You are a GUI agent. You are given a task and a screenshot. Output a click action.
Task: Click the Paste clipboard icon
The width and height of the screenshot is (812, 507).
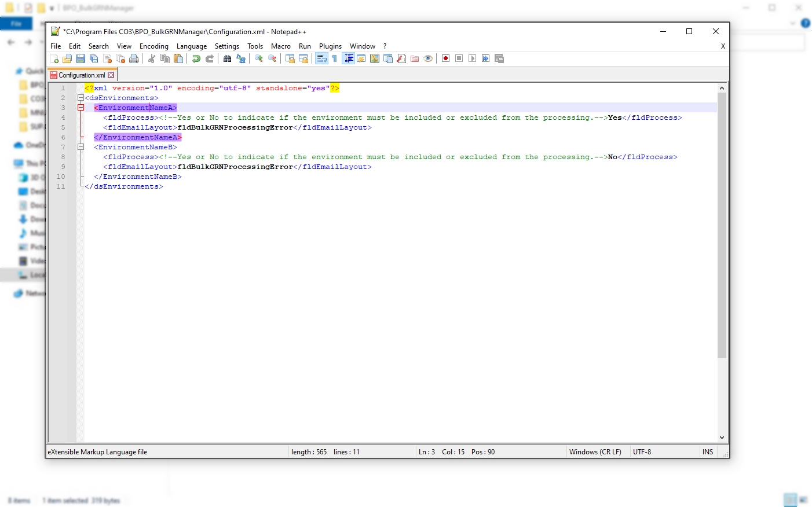178,59
